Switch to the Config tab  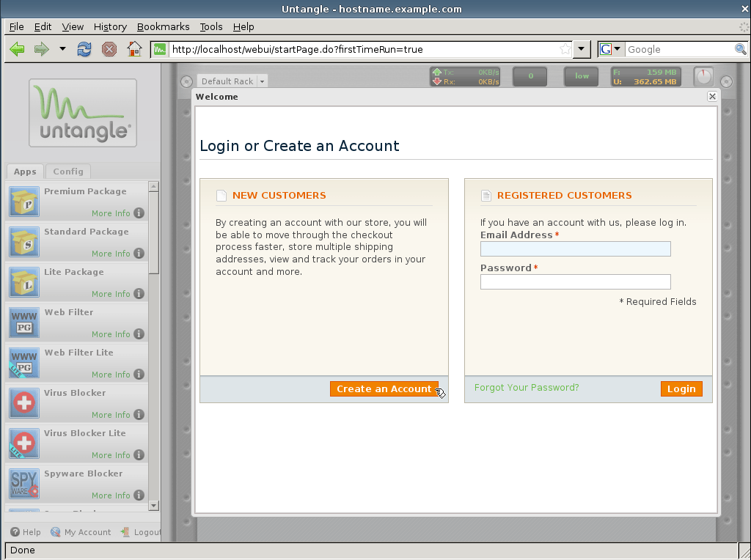(x=68, y=172)
